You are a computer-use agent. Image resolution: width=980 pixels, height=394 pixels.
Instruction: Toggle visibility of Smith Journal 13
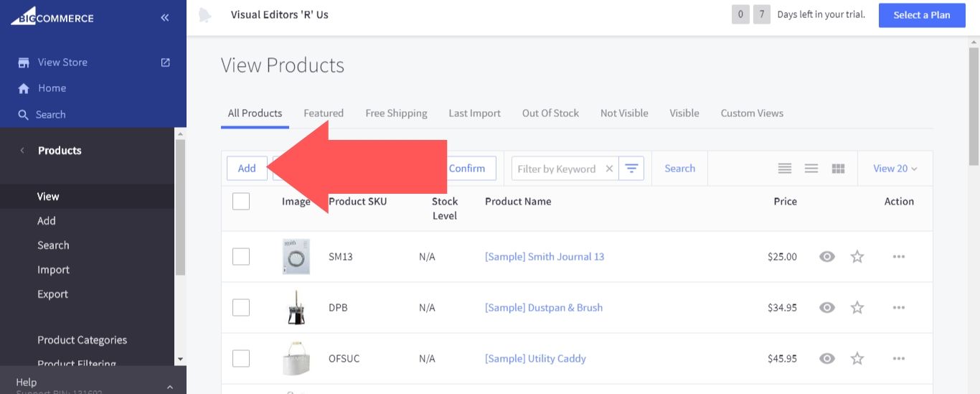(x=827, y=256)
